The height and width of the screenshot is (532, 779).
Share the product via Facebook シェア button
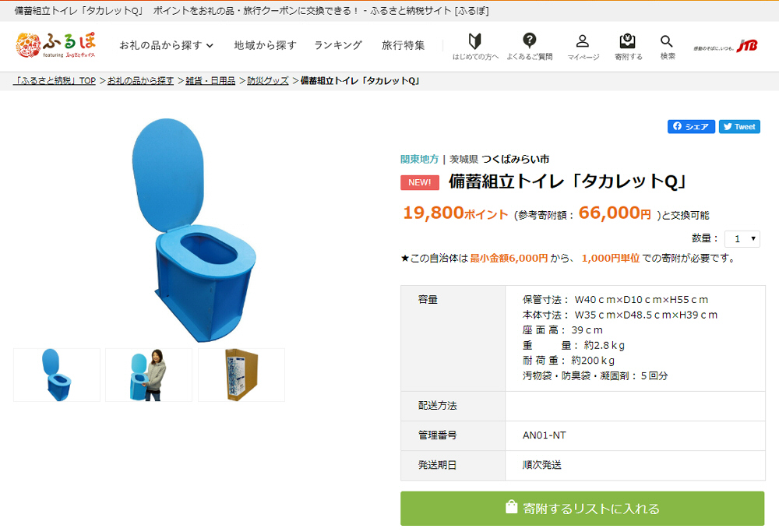(691, 127)
